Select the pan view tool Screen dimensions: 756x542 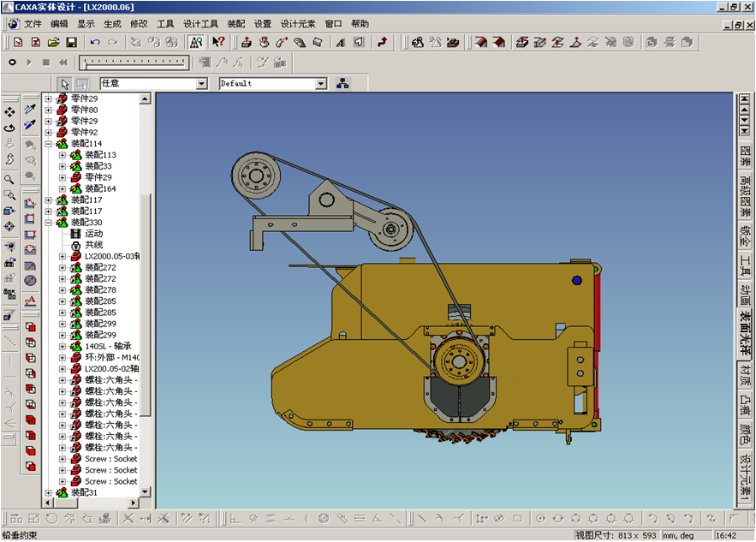pos(9,112)
